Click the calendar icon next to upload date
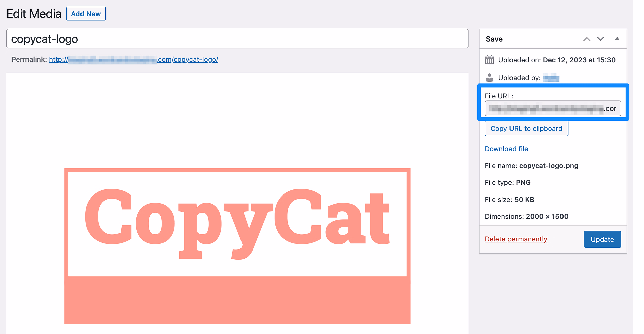Image resolution: width=644 pixels, height=334 pixels. pyautogui.click(x=489, y=60)
